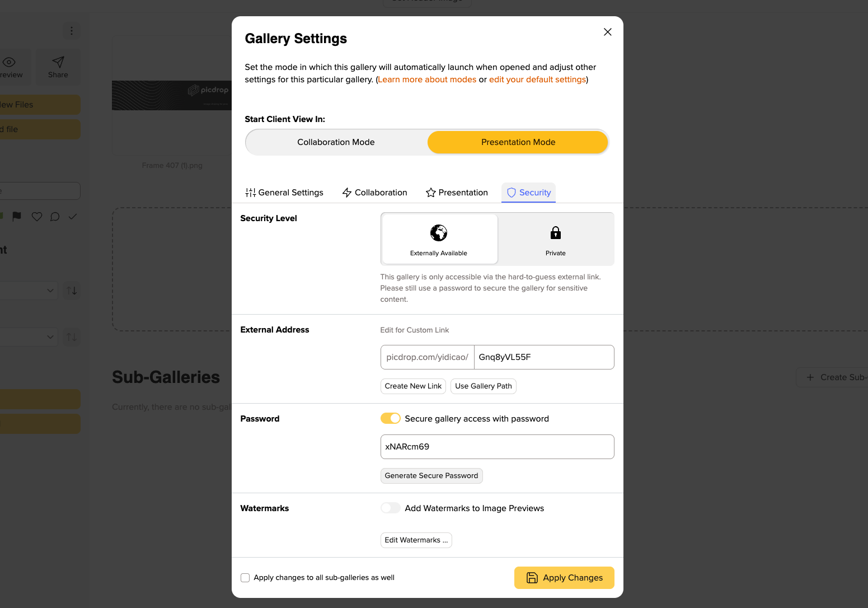Enable Add Watermarks to Image Previews

click(391, 508)
